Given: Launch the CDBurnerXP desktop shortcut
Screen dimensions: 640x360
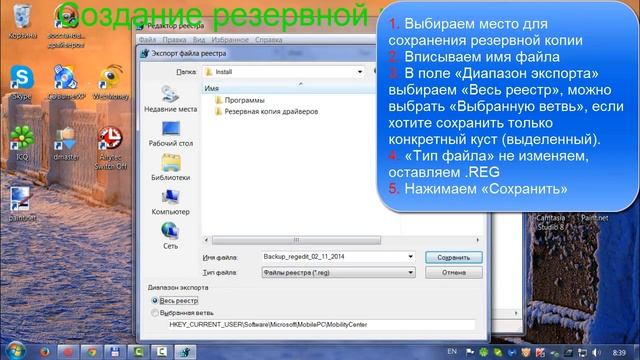Looking at the screenshot, I should pos(66,83).
